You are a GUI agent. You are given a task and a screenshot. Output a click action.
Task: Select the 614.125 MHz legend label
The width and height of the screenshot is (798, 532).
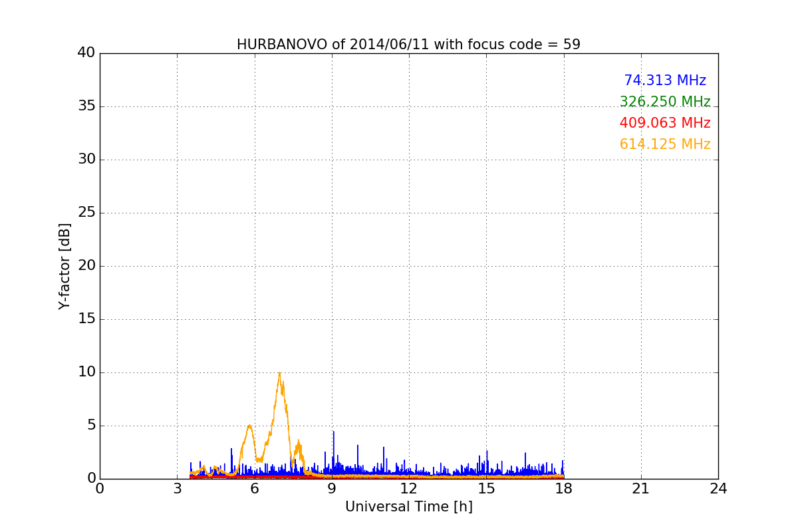(x=665, y=144)
